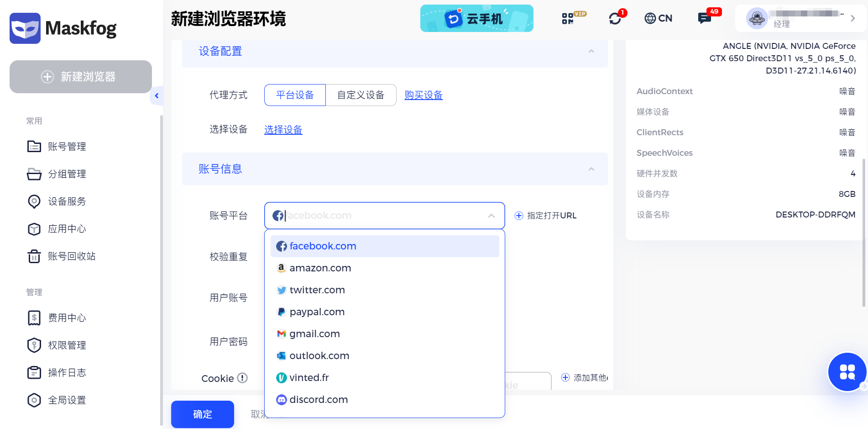Viewport: 868px width, 429px height.
Task: Collapse the 账号信息 section
Action: [591, 169]
